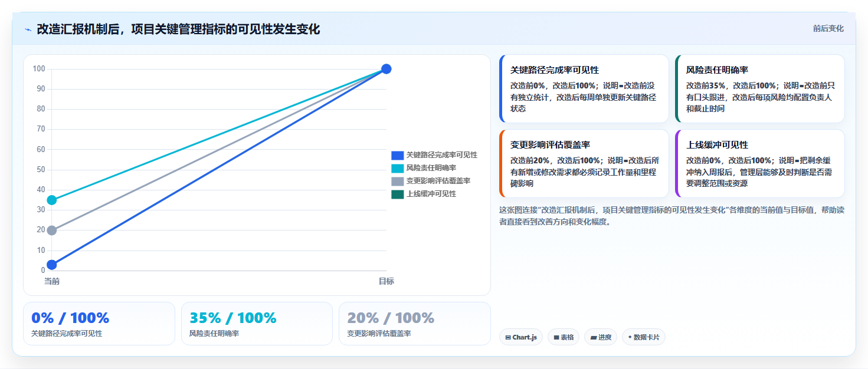The image size is (868, 369).
Task: Click the cyan legend swatch for 风险责任明确率
Action: (x=397, y=168)
